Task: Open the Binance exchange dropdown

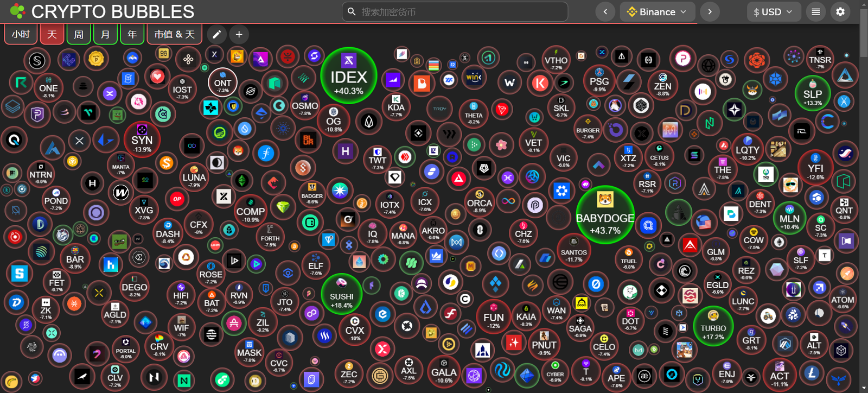Action: (658, 11)
